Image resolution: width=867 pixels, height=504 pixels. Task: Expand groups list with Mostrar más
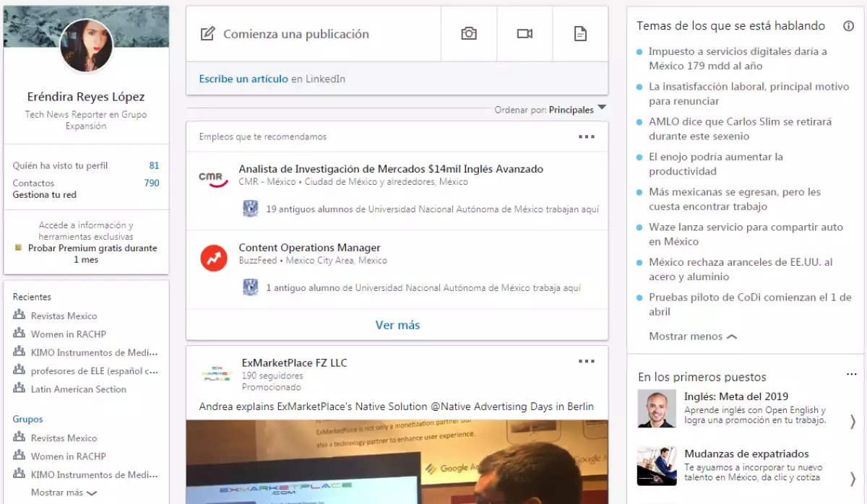tap(64, 492)
